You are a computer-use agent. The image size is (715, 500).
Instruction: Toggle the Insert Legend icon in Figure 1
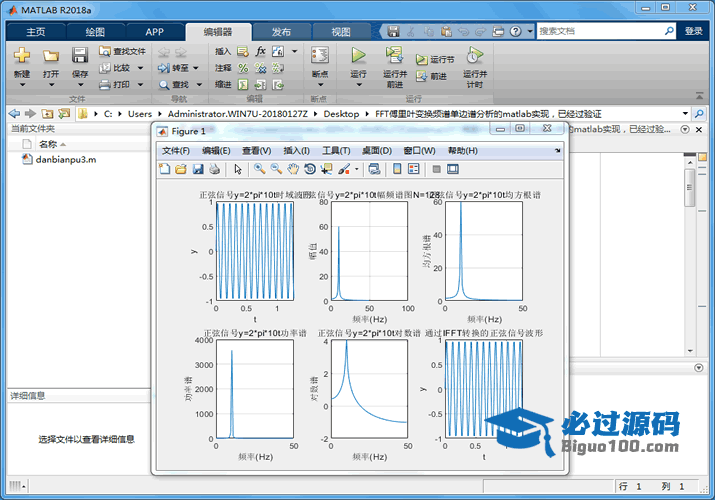414,169
